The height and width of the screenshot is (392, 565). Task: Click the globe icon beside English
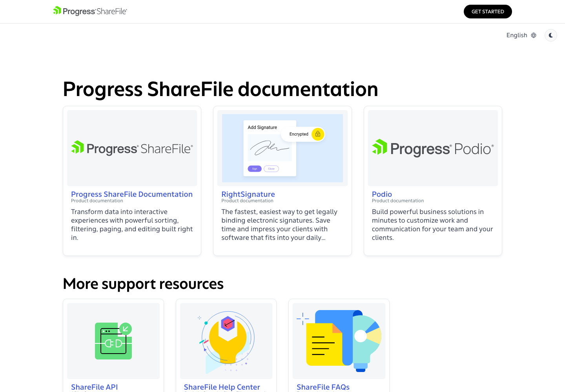(x=534, y=35)
